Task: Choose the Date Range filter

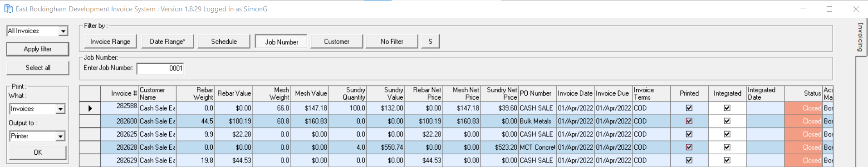Action: pyautogui.click(x=167, y=41)
